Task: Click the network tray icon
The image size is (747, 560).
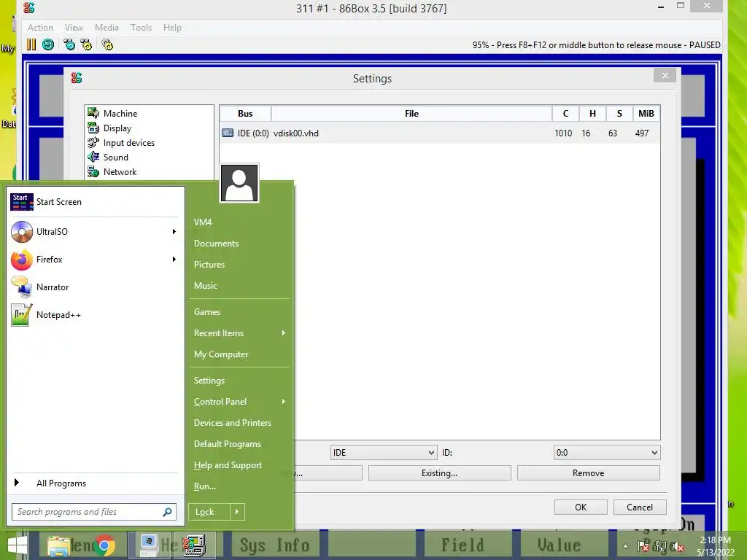Action: (661, 547)
